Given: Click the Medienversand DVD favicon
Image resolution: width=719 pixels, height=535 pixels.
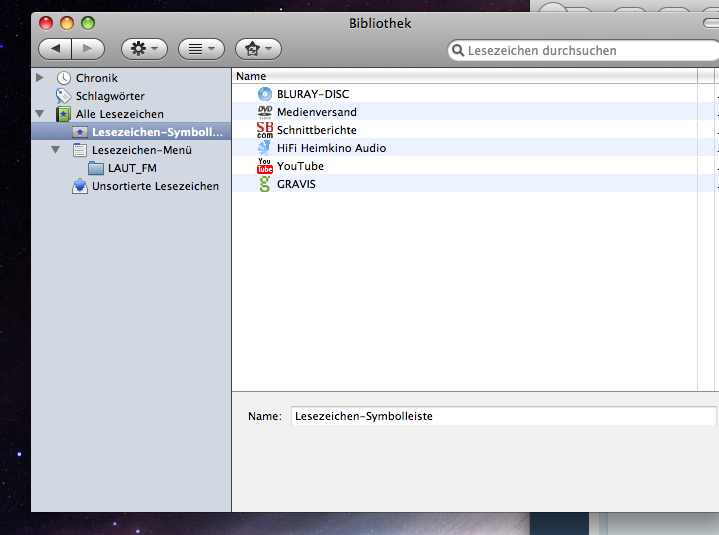Looking at the screenshot, I should click(x=265, y=112).
